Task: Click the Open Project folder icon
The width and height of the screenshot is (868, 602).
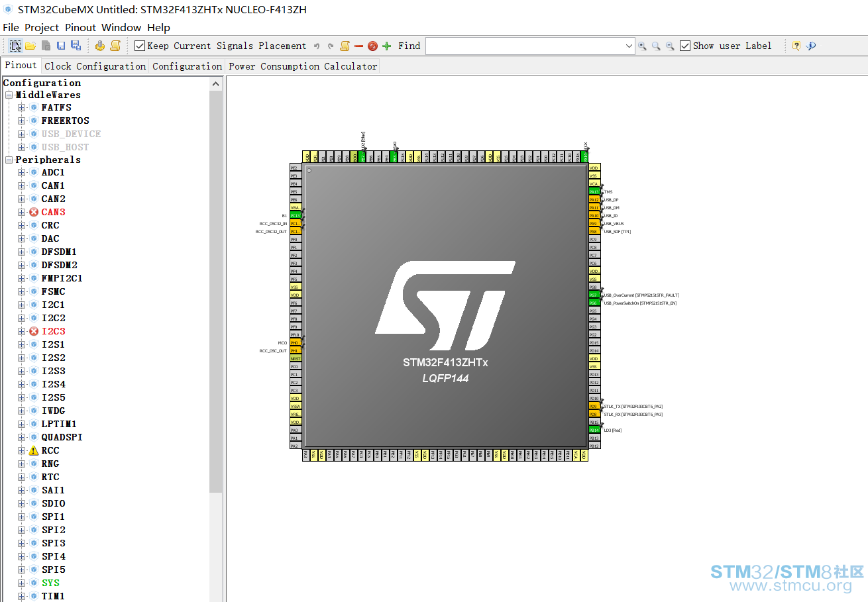Action: point(30,46)
